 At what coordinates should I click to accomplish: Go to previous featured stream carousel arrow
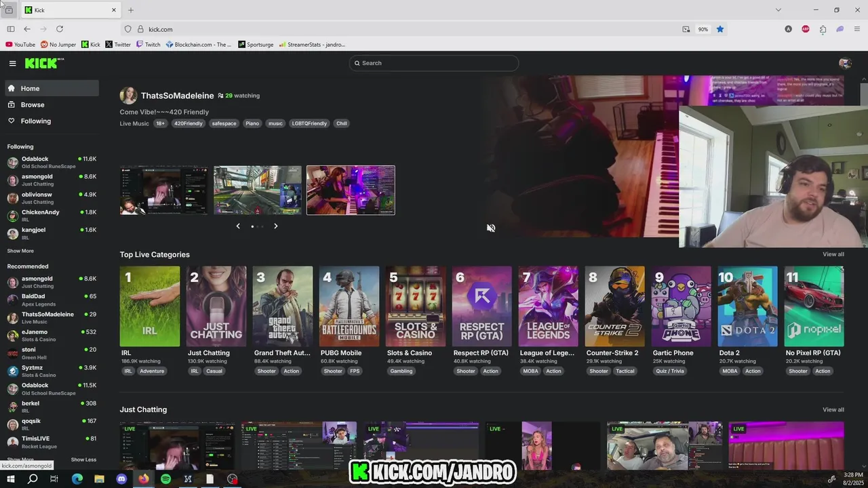(238, 226)
